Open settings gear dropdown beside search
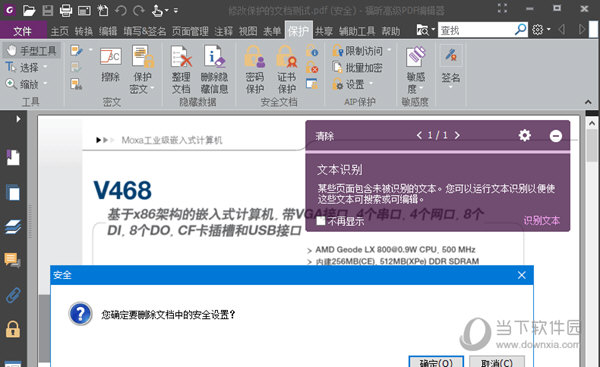Viewport: 600px width, 367px height. [x=541, y=29]
